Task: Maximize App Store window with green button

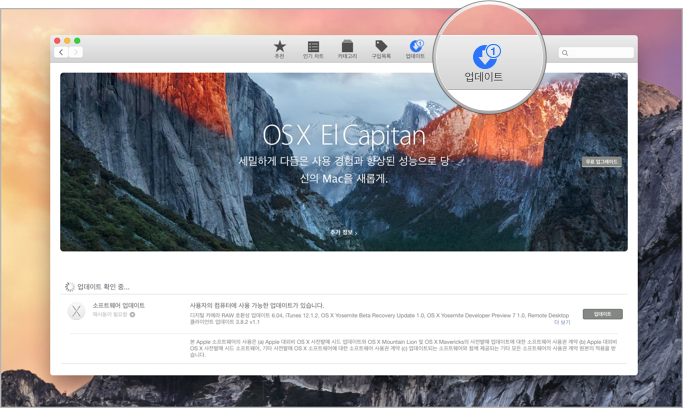Action: (x=77, y=40)
